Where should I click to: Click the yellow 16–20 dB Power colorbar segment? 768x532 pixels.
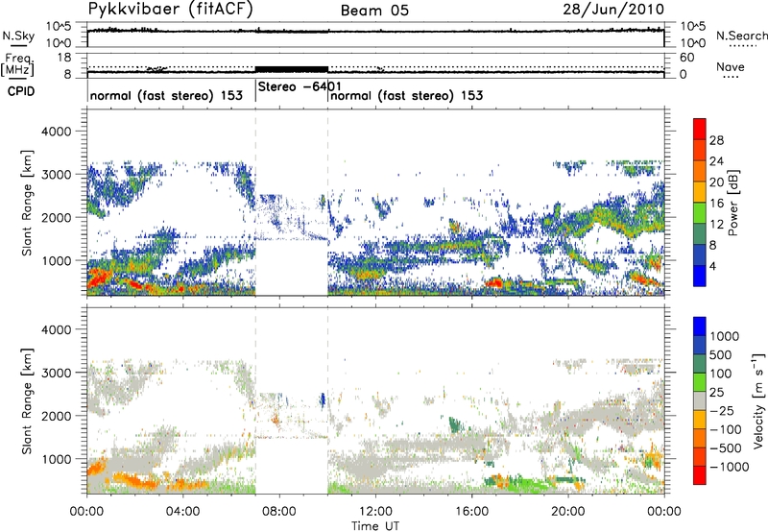pos(700,191)
